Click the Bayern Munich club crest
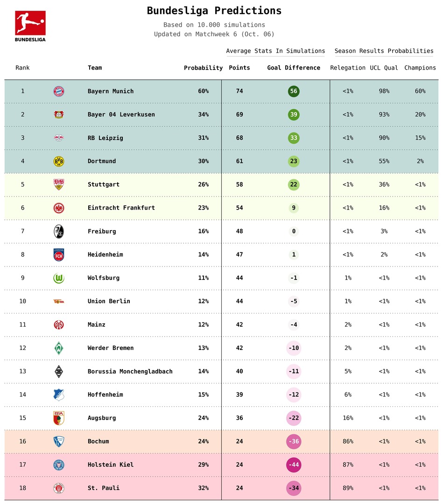 [x=59, y=91]
